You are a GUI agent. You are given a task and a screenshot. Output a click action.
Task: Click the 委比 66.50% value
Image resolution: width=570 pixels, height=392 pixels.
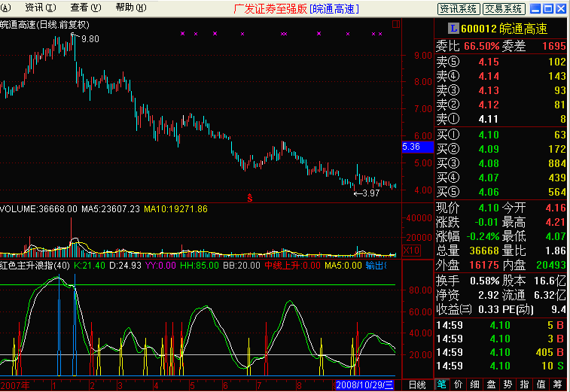click(482, 46)
